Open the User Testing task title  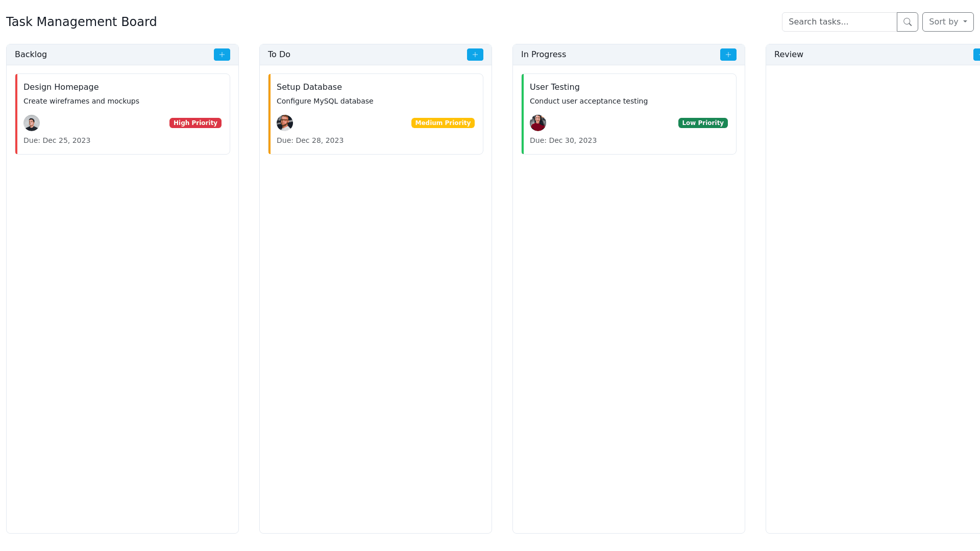554,87
